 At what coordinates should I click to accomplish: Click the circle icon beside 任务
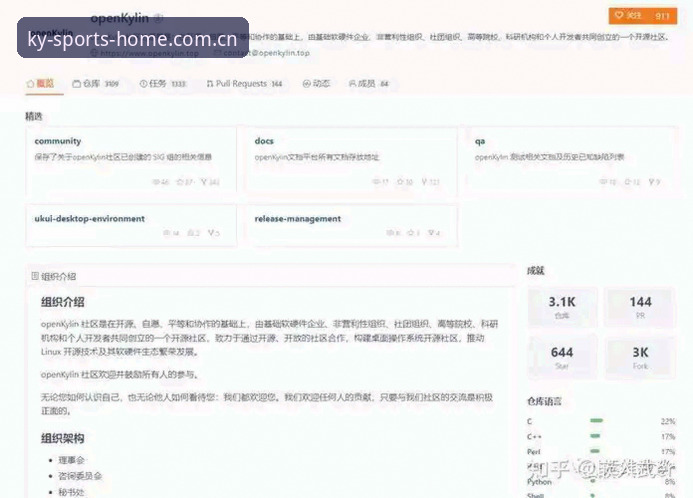pyautogui.click(x=143, y=84)
